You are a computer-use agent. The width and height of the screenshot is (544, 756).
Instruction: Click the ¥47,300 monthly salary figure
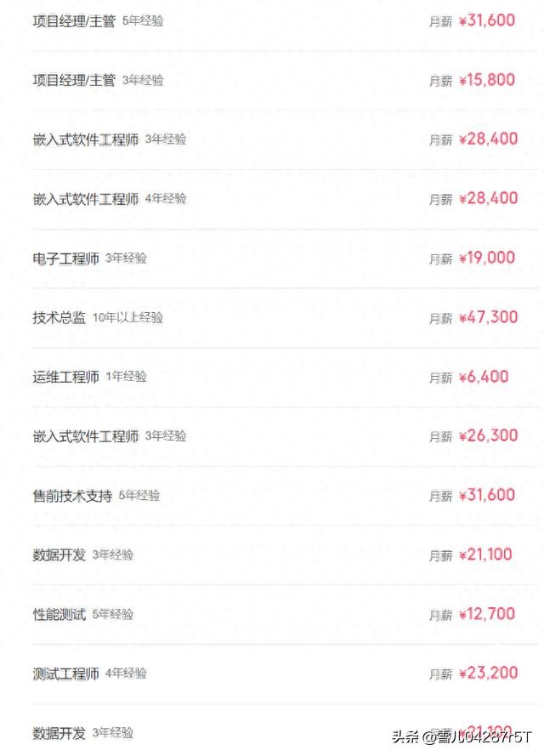tap(487, 317)
